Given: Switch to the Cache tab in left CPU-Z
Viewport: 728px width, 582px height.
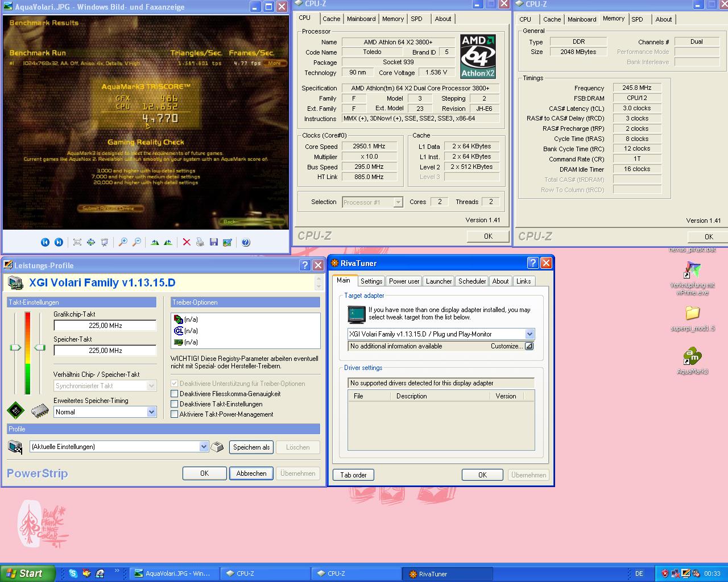Looking at the screenshot, I should click(331, 19).
